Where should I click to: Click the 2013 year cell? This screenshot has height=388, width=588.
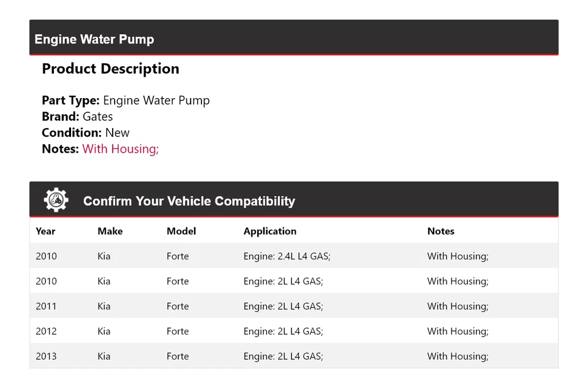tap(46, 357)
